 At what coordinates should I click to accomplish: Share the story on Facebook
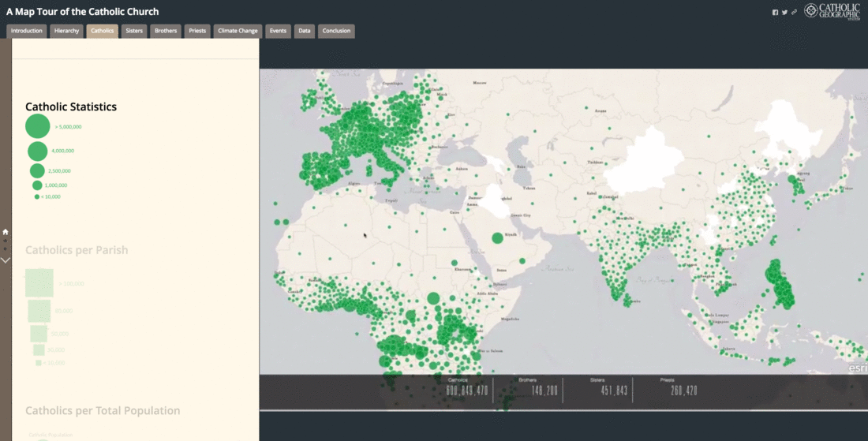click(x=775, y=12)
